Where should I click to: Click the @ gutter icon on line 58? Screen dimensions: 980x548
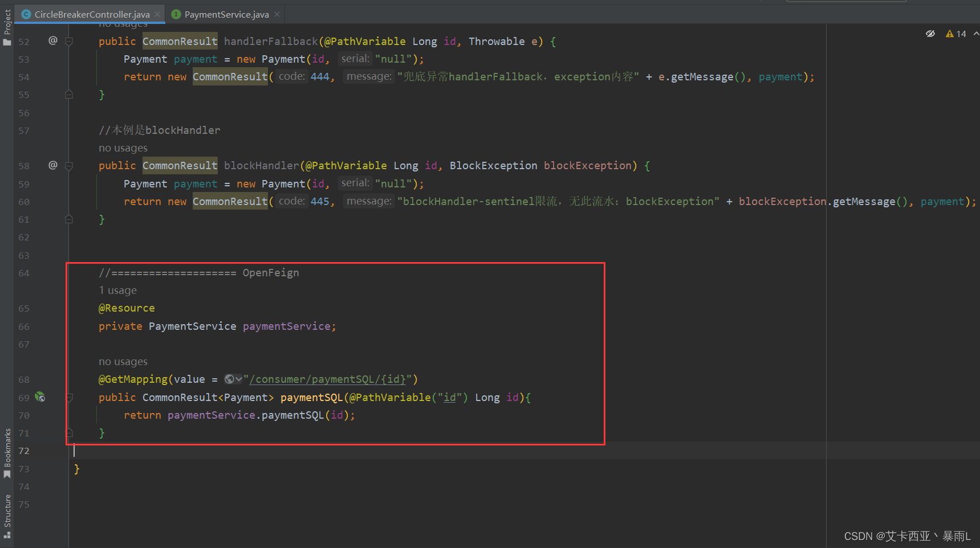[x=53, y=165]
